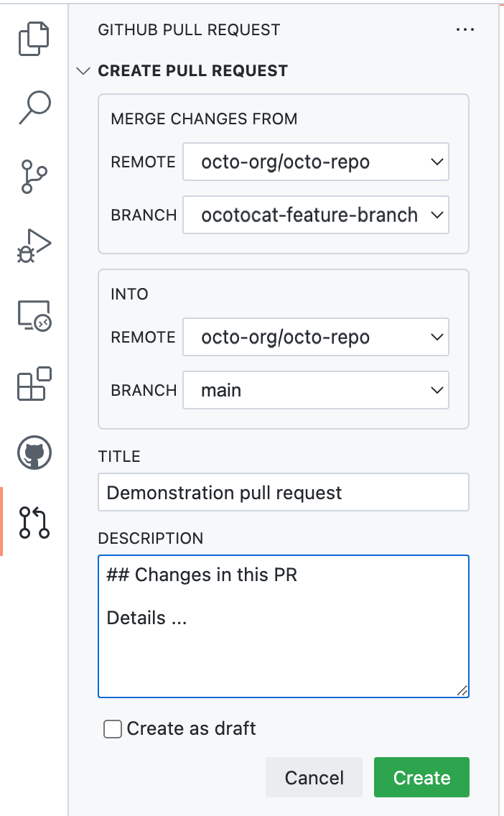Click the description textarea resize handle
The height and width of the screenshot is (816, 504).
[x=464, y=692]
